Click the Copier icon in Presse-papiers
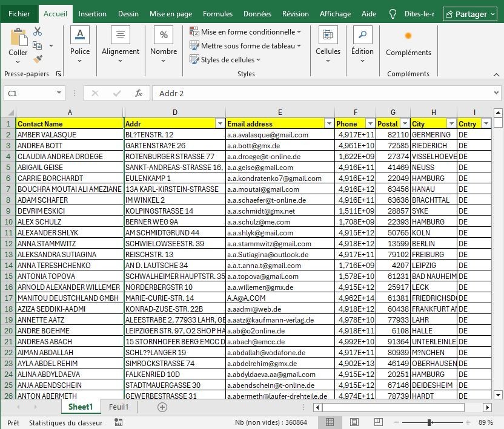The width and height of the screenshot is (504, 429). pos(38,45)
